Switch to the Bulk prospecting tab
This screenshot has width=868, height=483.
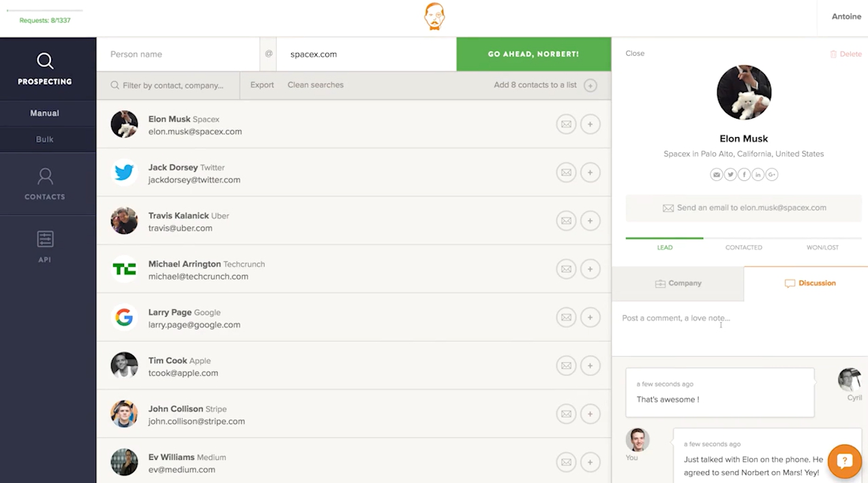click(45, 139)
